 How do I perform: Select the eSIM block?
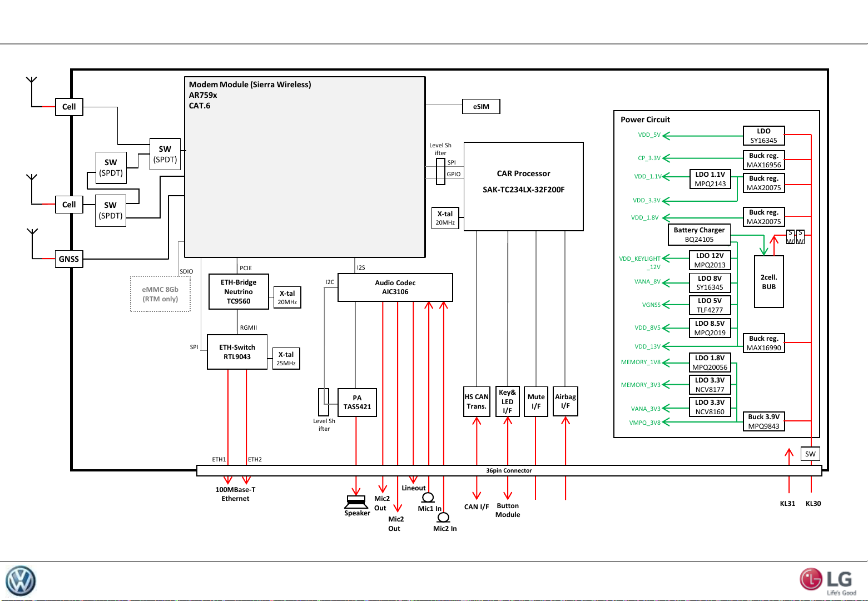(x=481, y=106)
